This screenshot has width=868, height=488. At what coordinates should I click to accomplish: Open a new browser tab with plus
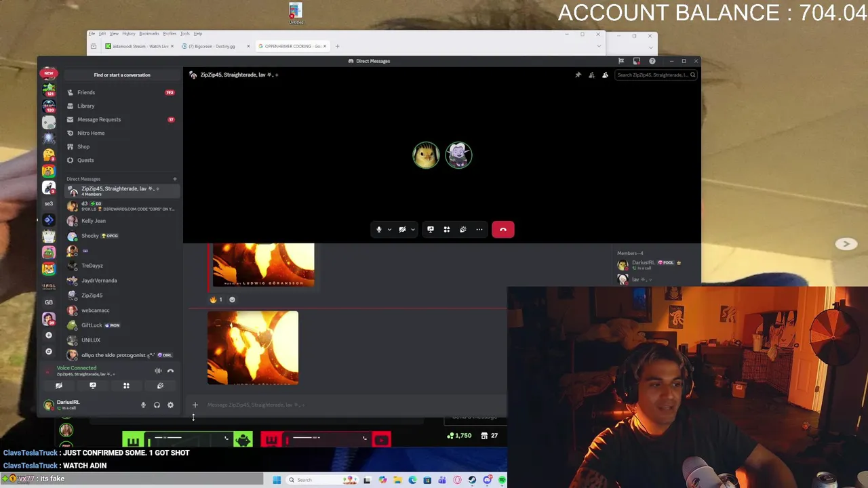point(337,46)
